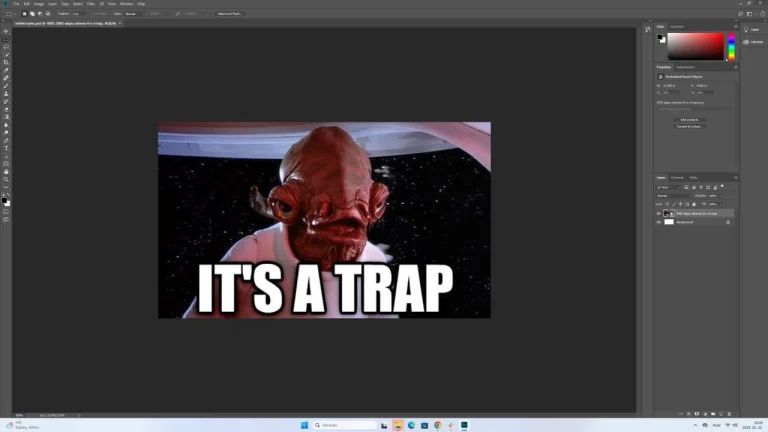
Task: Hide the Background layer
Action: point(659,222)
